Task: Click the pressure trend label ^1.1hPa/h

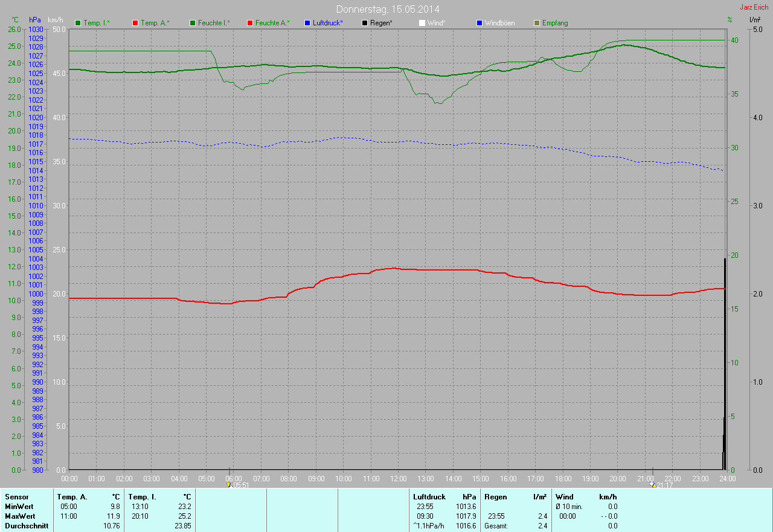Action: pos(429,526)
